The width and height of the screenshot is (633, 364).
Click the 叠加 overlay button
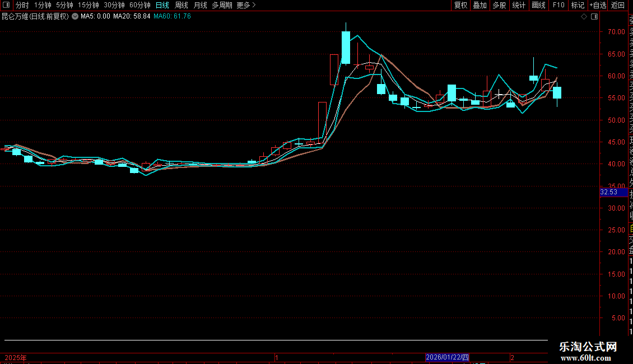click(480, 5)
